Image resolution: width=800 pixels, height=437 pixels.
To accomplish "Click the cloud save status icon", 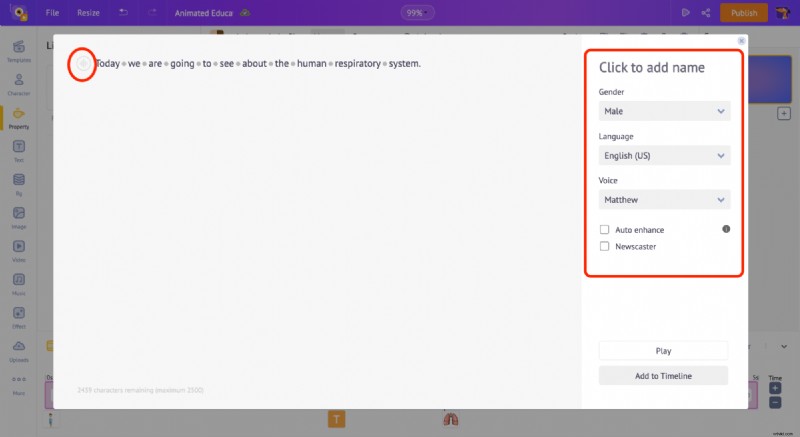I will (245, 13).
